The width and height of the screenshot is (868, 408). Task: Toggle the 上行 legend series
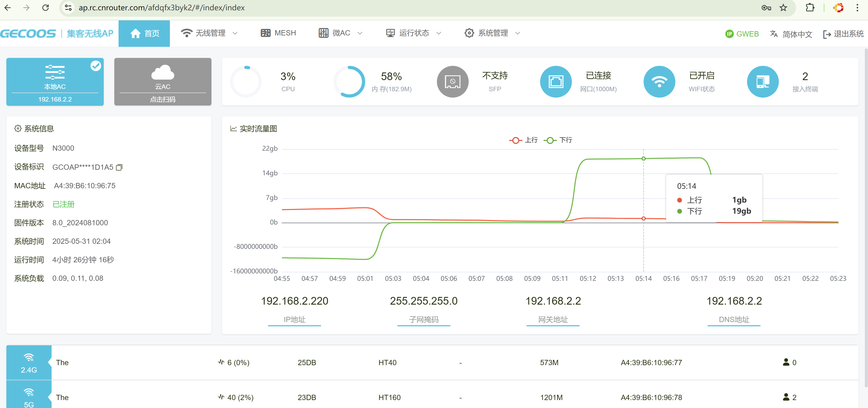click(x=523, y=140)
